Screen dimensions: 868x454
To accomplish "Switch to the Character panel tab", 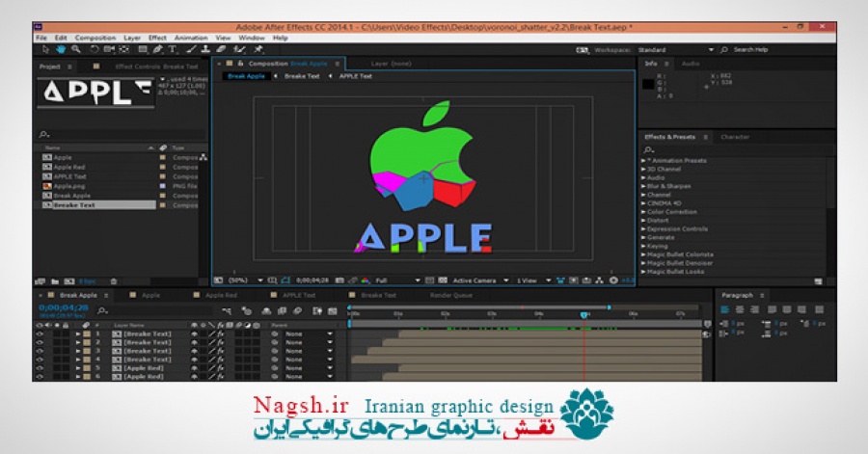I will tap(735, 137).
